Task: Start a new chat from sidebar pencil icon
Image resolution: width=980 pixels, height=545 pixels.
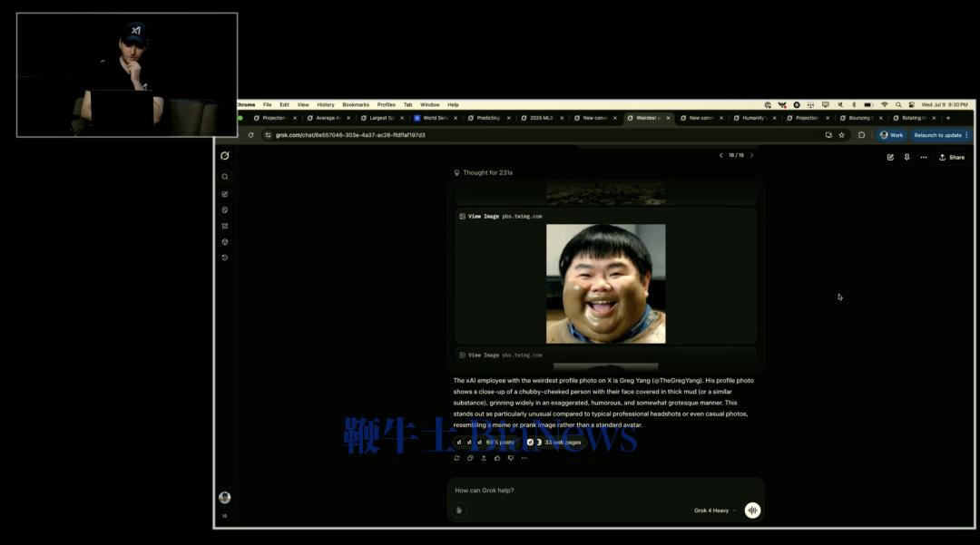Action: click(x=225, y=194)
